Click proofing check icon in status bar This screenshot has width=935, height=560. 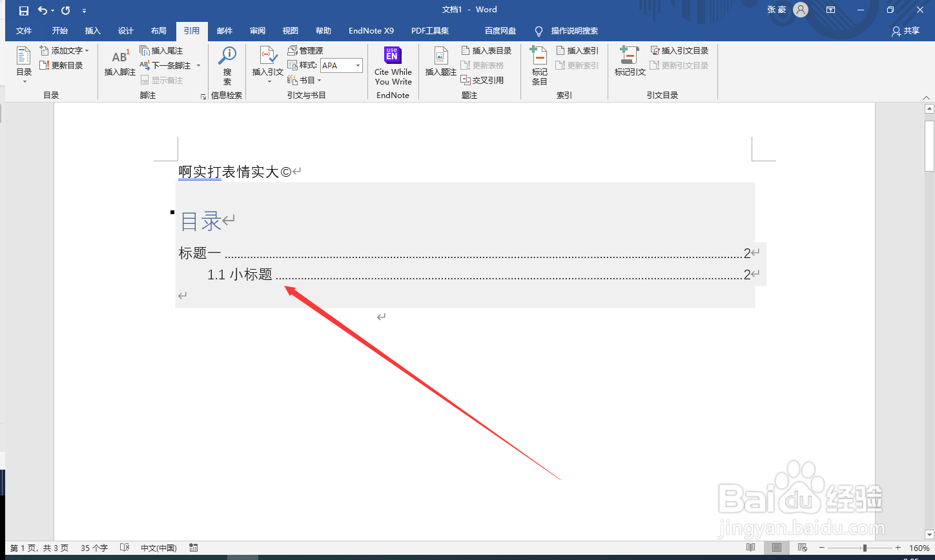[x=125, y=548]
